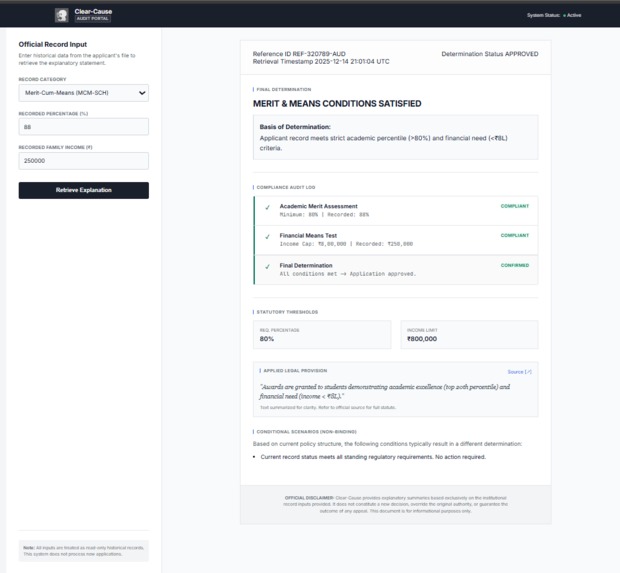Click the Official Record Input heading
620x573 pixels.
pos(53,44)
